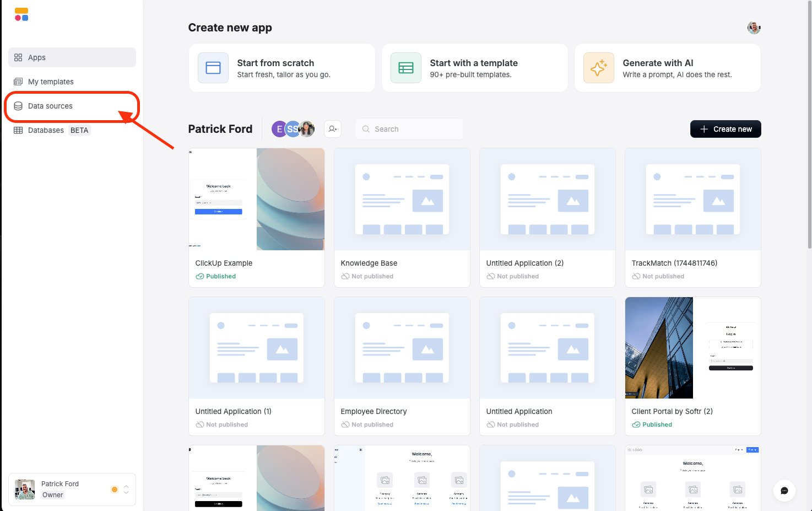Open Databases BETA in the sidebar
Screen dimensions: 812x511
click(72, 130)
